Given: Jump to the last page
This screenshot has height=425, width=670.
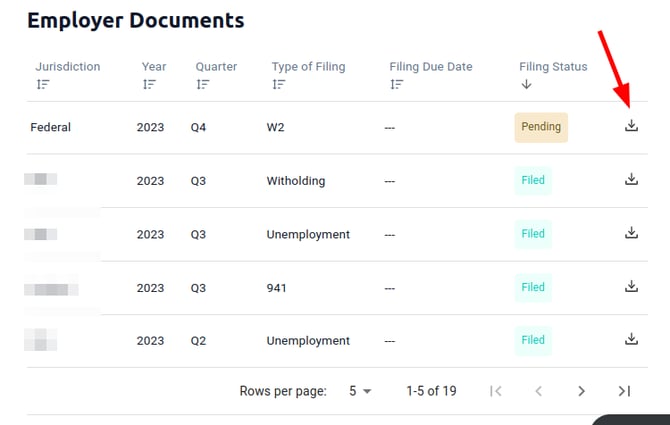Looking at the screenshot, I should tap(624, 391).
